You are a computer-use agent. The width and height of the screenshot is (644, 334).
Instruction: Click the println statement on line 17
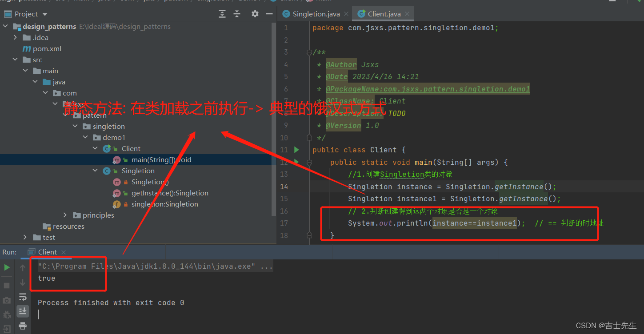[x=436, y=223]
